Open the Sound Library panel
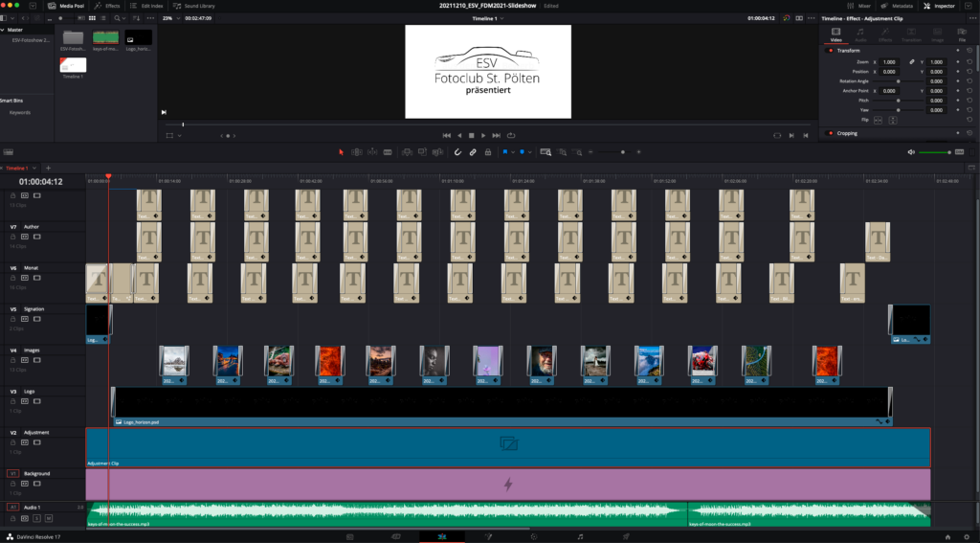Viewport: 980px width, 543px height. click(x=193, y=6)
